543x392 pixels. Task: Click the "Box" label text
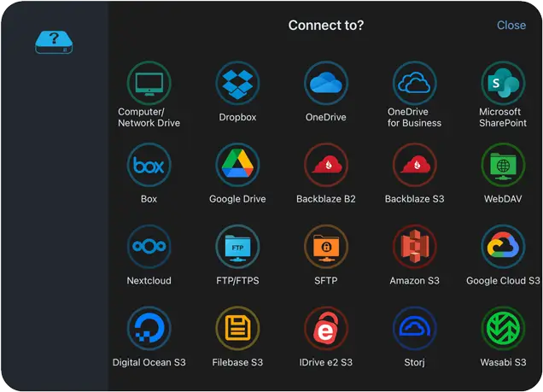point(149,199)
